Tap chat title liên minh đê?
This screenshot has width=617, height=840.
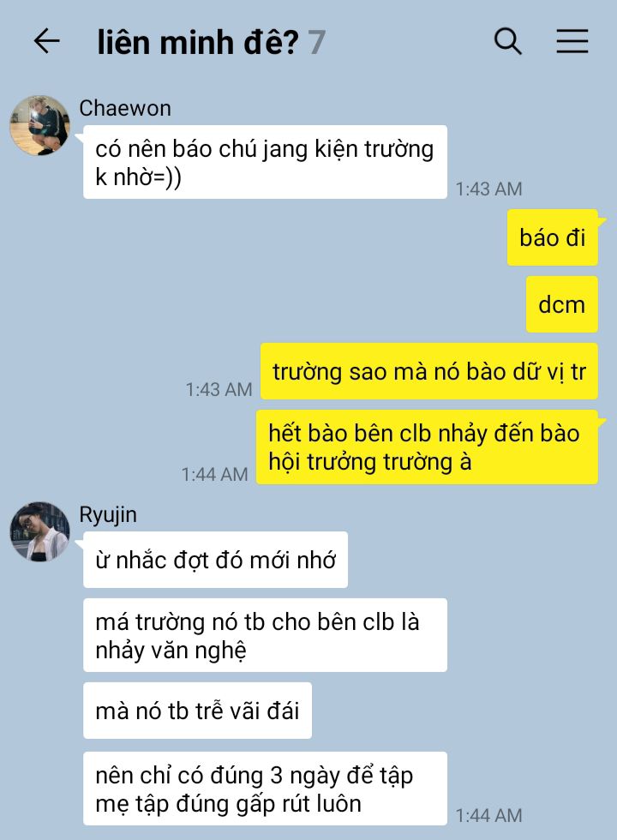(x=198, y=42)
